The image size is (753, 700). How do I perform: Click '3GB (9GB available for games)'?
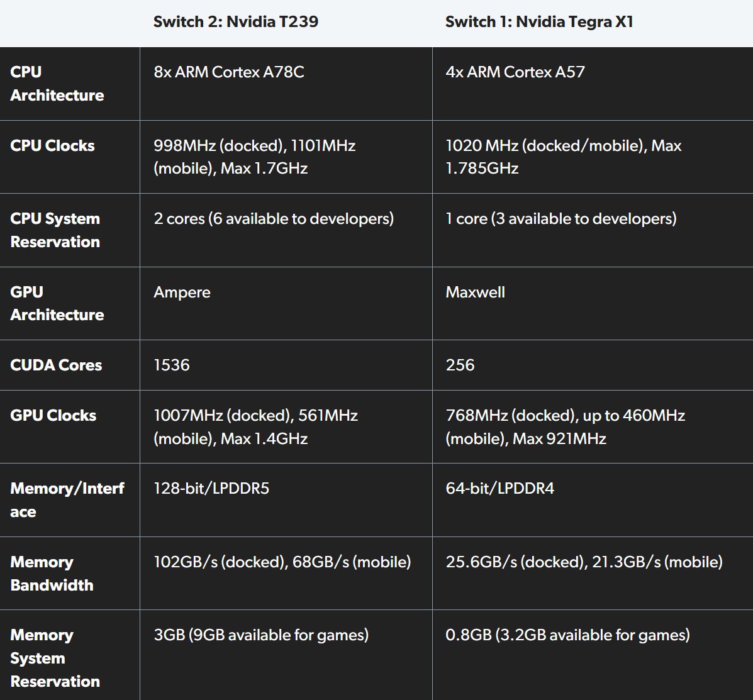point(261,635)
